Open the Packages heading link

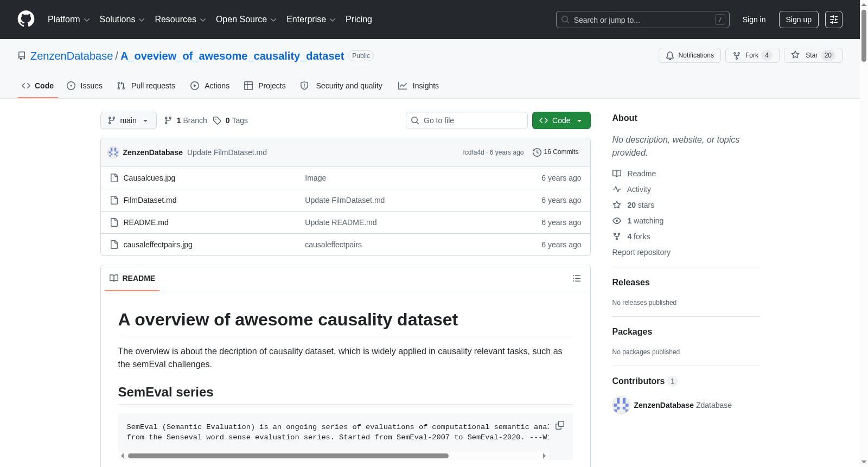tap(632, 332)
